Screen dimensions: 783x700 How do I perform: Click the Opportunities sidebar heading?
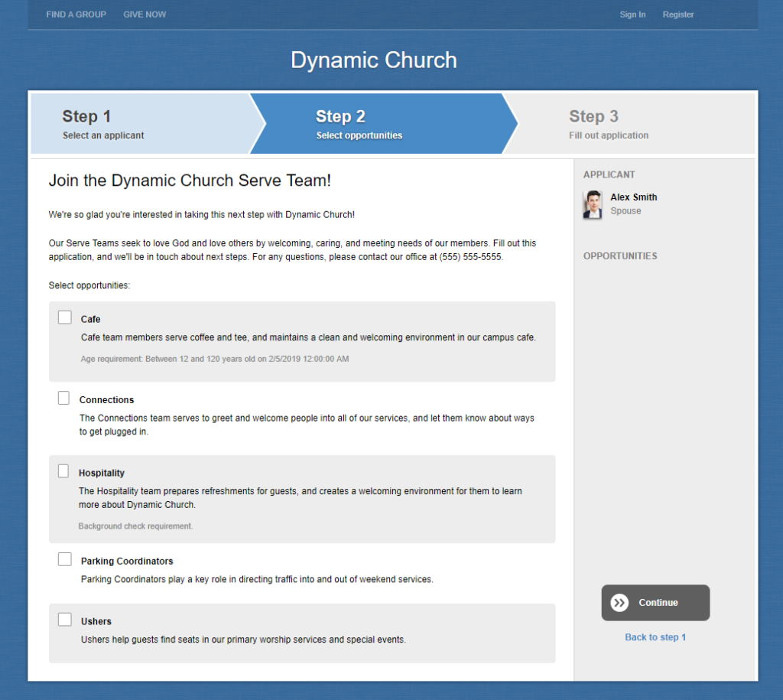click(620, 256)
